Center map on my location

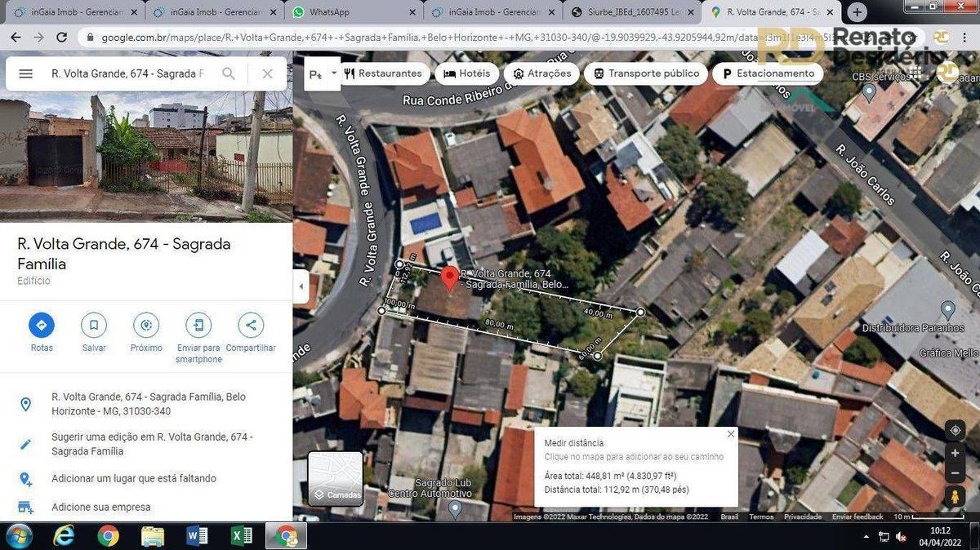click(x=954, y=430)
